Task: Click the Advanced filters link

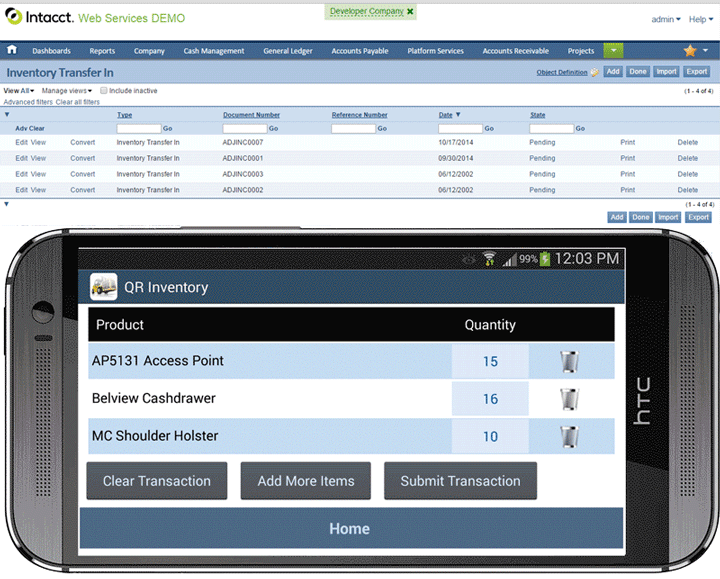Action: tap(28, 102)
